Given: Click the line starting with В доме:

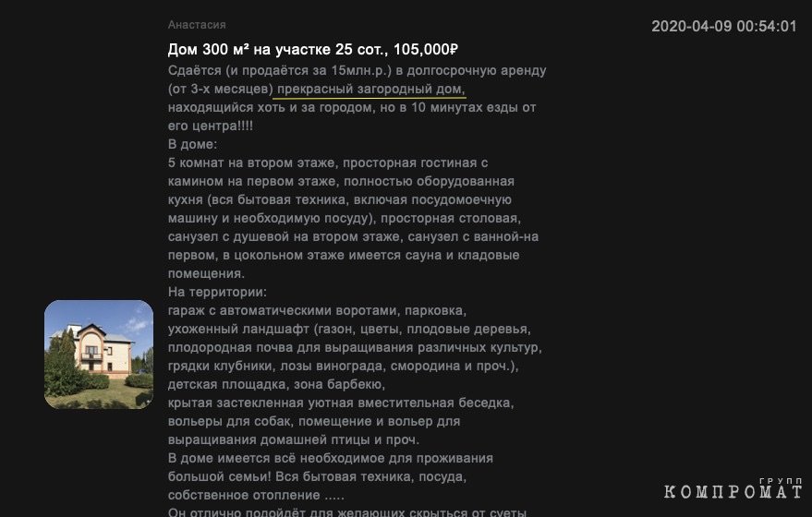Looking at the screenshot, I should pos(193,144).
